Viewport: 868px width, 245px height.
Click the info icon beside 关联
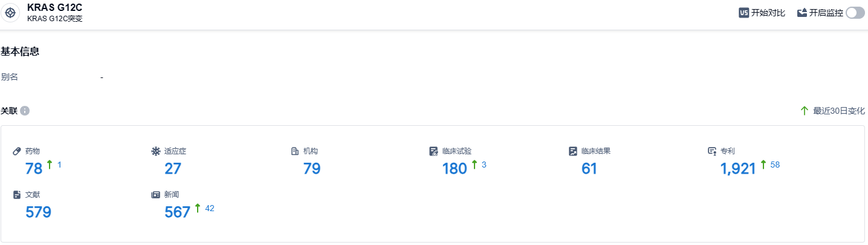click(x=25, y=111)
